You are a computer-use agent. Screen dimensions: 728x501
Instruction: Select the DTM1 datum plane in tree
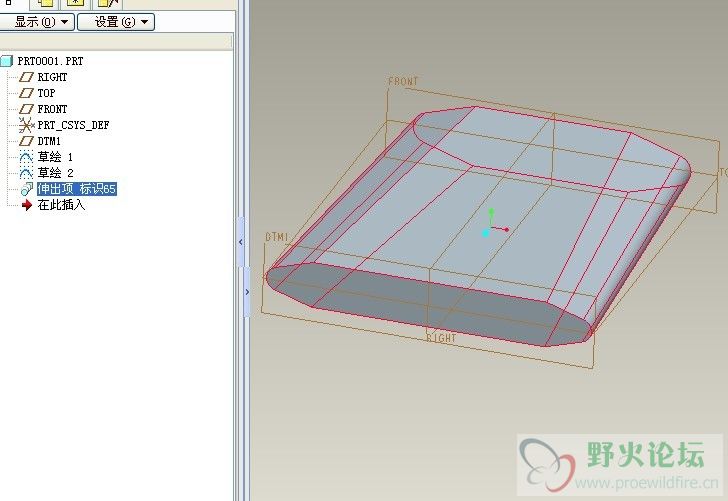[x=49, y=141]
